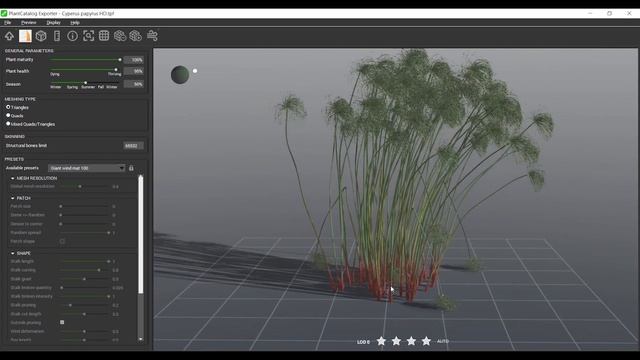
Task: Adjust the Stalk curving slider
Action: coord(85,270)
